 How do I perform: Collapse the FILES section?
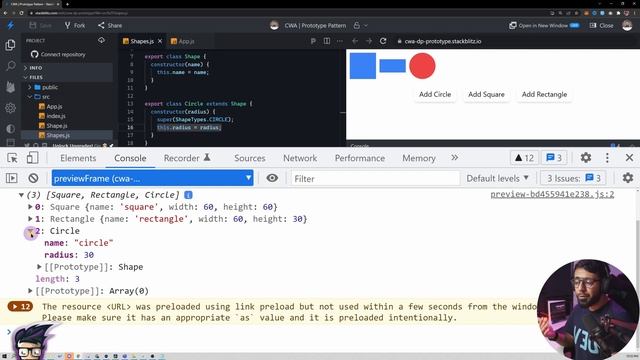[x=33, y=77]
